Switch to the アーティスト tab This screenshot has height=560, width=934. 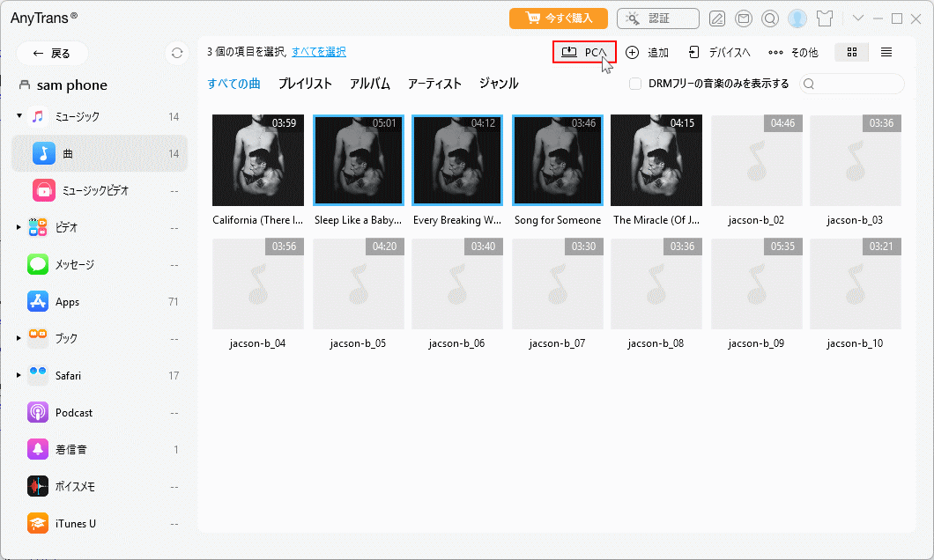(434, 84)
